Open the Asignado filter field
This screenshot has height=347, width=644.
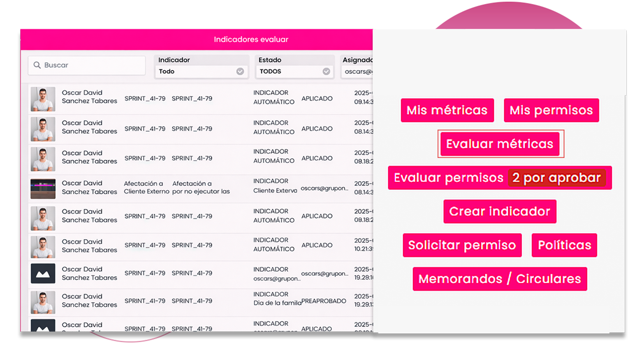(358, 72)
